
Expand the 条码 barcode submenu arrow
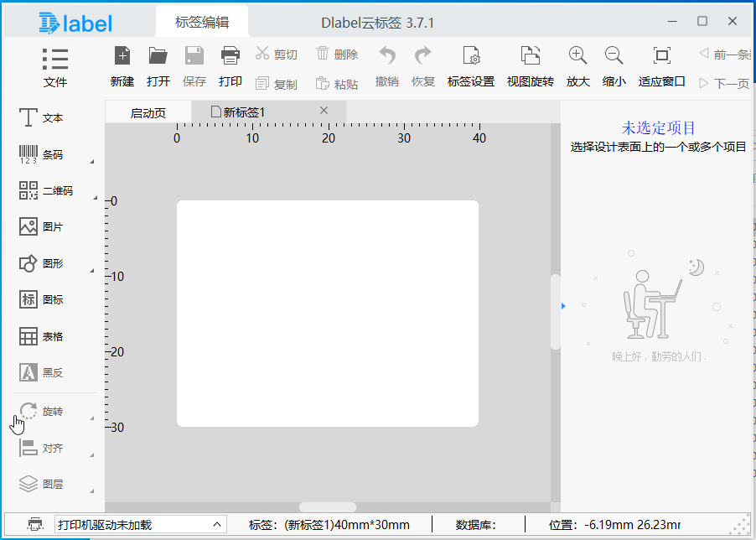(91, 162)
